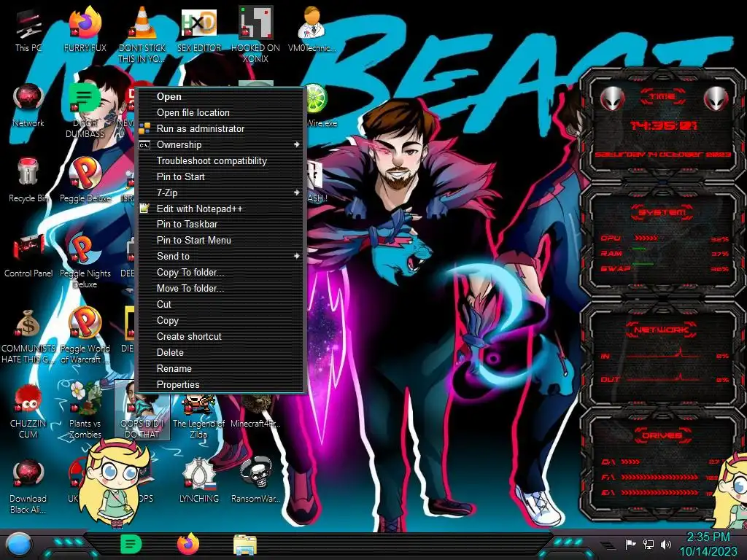Select the Peggle Deluxe shortcut
Image resolution: width=747 pixels, height=560 pixels.
pyautogui.click(x=85, y=180)
